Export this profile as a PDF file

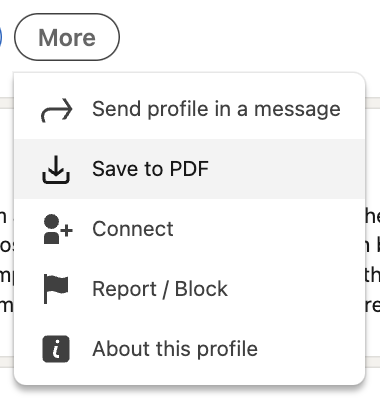189,169
